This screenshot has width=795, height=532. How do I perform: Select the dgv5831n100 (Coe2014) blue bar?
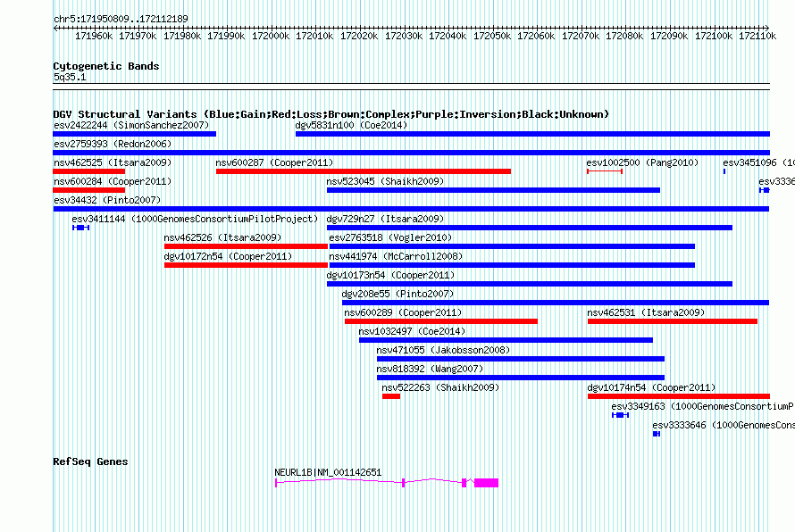[532, 134]
